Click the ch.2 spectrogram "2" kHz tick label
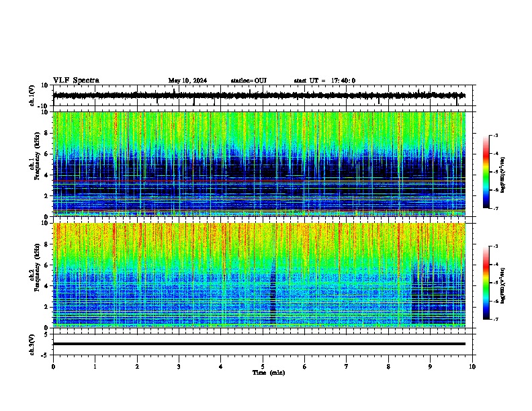Image resolution: width=532 pixels, height=411 pixels. coord(46,307)
